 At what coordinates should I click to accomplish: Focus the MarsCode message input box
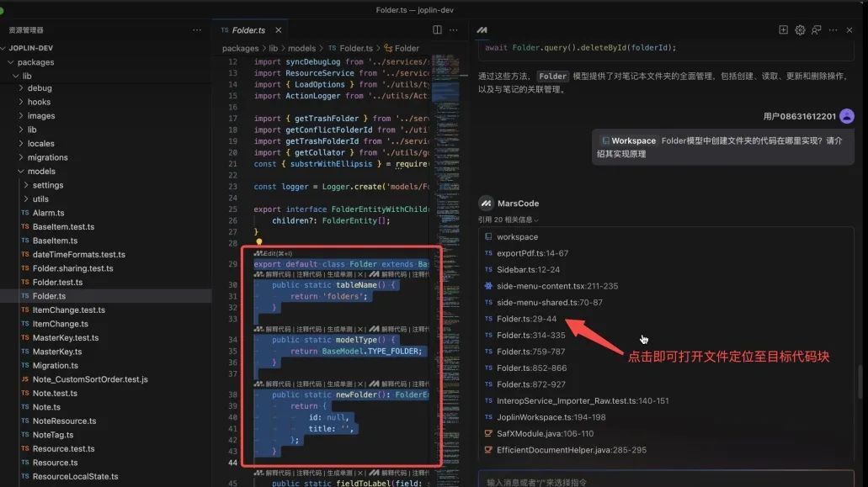click(666, 481)
